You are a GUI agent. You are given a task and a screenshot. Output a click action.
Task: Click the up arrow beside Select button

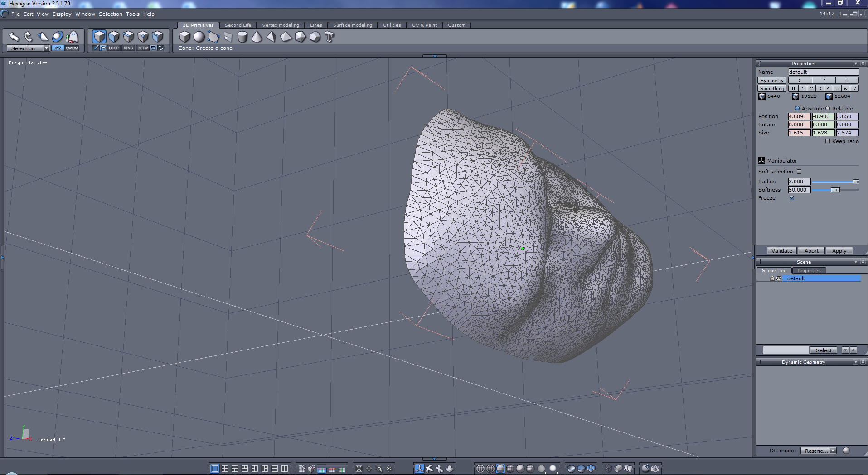[x=853, y=350]
